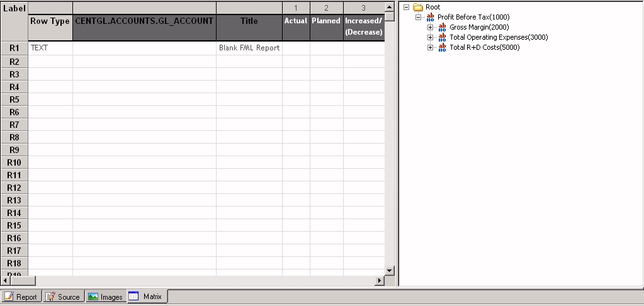
Task: Select column number 1 header
Action: pyautogui.click(x=296, y=8)
